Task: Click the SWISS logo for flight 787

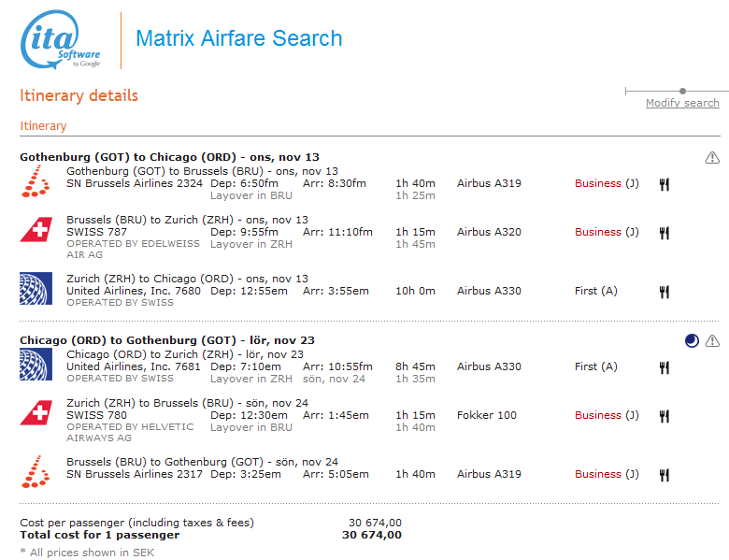Action: pyautogui.click(x=36, y=229)
